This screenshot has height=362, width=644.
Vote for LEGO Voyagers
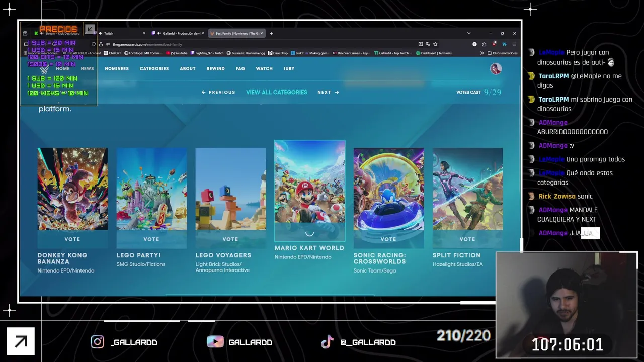[230, 239]
